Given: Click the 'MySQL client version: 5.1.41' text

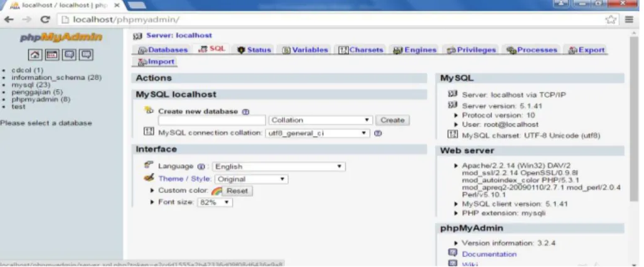Looking at the screenshot, I should click(515, 204).
